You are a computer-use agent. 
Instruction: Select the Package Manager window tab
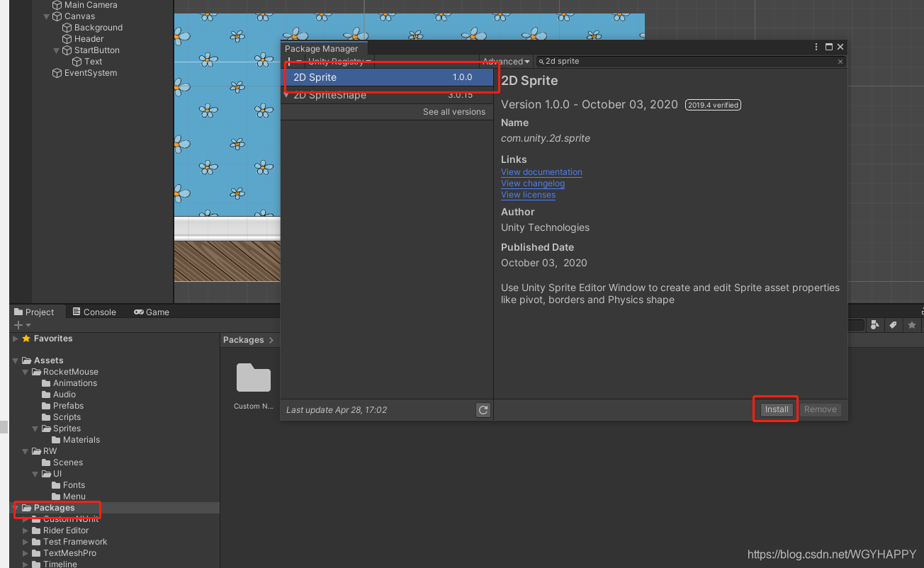[324, 49]
